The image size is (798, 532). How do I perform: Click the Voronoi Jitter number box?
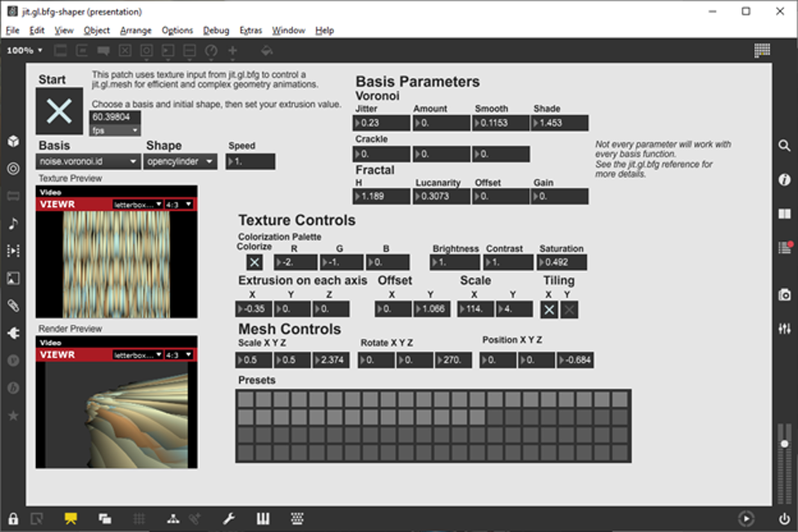382,123
